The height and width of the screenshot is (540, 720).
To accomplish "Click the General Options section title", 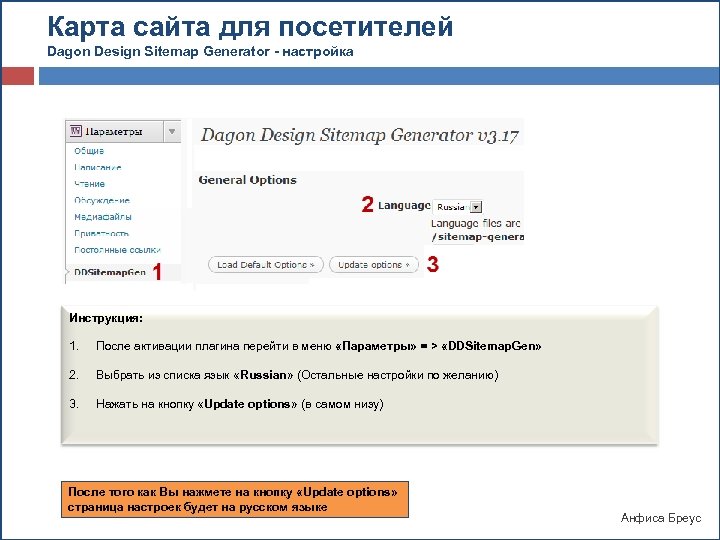I will [x=248, y=180].
